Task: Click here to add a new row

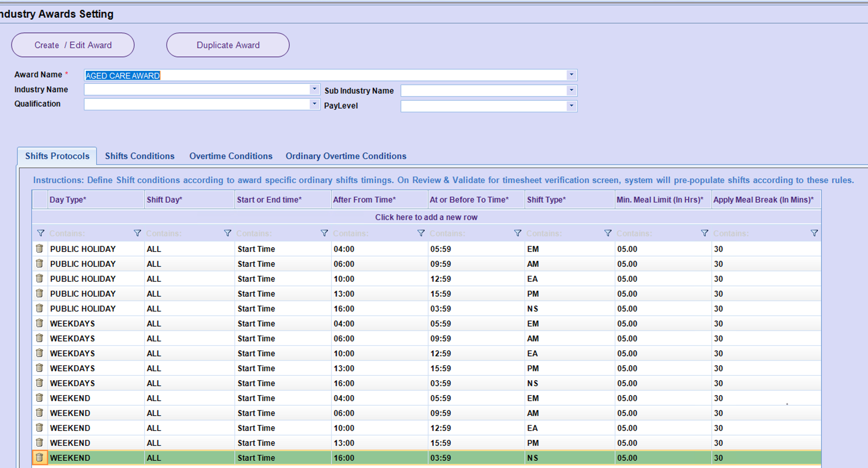Action: pyautogui.click(x=426, y=217)
